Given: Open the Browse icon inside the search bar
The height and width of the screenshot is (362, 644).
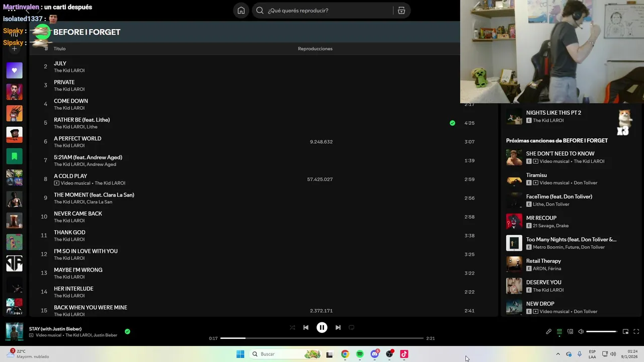Looking at the screenshot, I should (401, 11).
